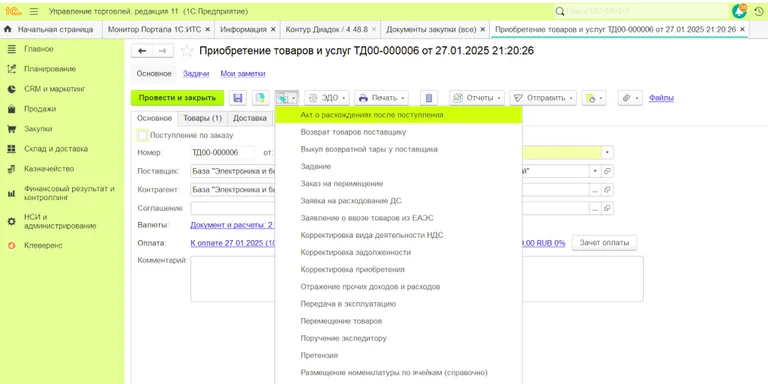Open the CRM и маркетинг section
Viewport: 768px width, 384px height.
click(54, 89)
